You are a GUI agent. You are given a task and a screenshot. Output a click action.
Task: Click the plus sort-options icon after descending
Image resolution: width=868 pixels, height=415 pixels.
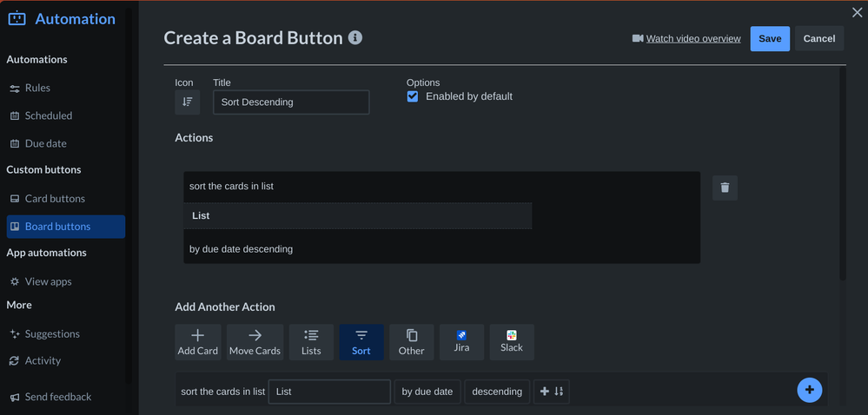tap(552, 392)
